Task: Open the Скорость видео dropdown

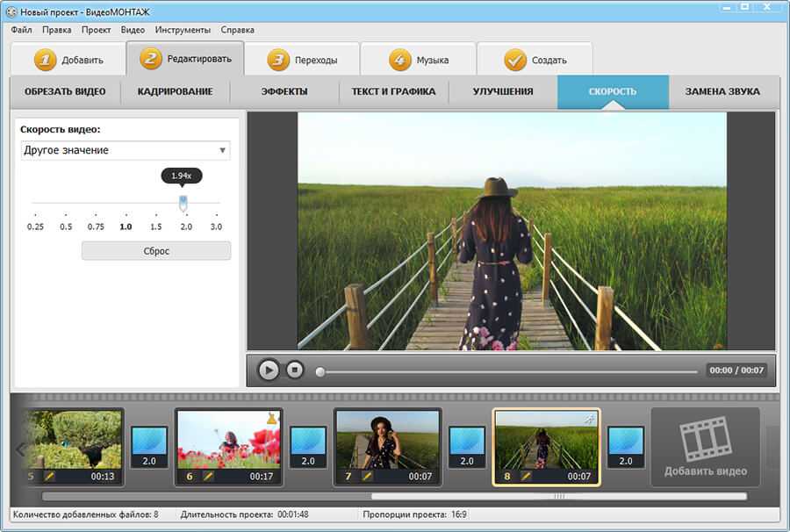Action: tap(125, 150)
